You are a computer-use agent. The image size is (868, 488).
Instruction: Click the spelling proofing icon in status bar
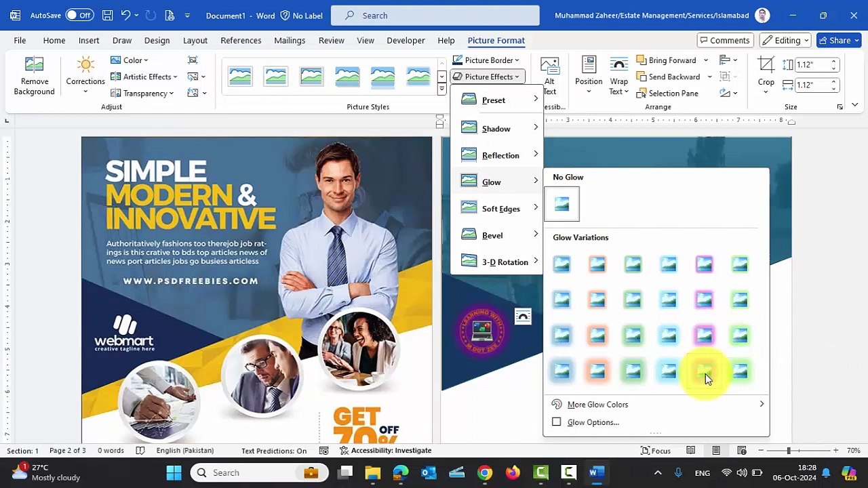140,451
